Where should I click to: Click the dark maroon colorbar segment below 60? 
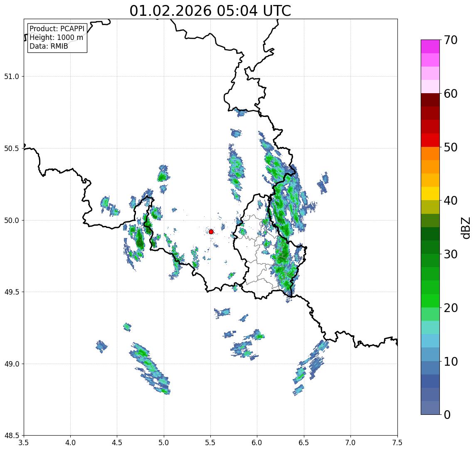click(430, 100)
